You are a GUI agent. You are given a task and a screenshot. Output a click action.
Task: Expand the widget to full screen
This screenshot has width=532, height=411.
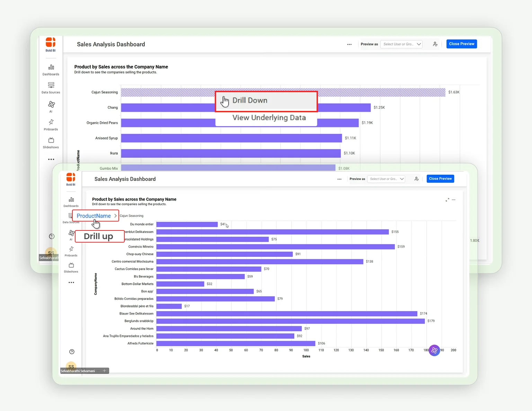point(447,200)
